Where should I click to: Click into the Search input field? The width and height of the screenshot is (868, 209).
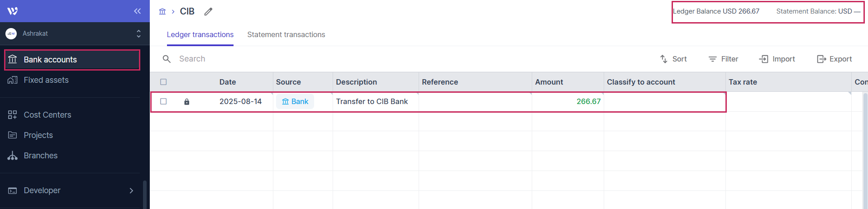click(272, 59)
